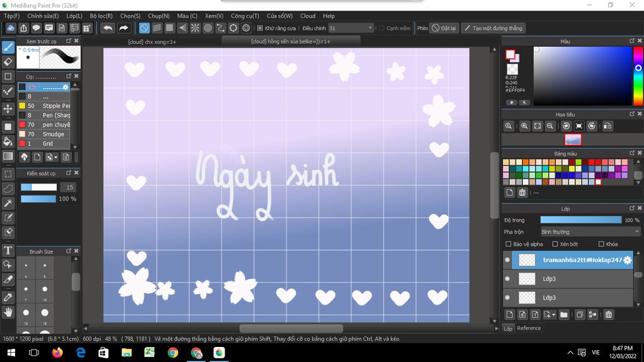Open the Cửa sổ(W) menu
Image resolution: width=644 pixels, height=362 pixels.
tap(280, 16)
